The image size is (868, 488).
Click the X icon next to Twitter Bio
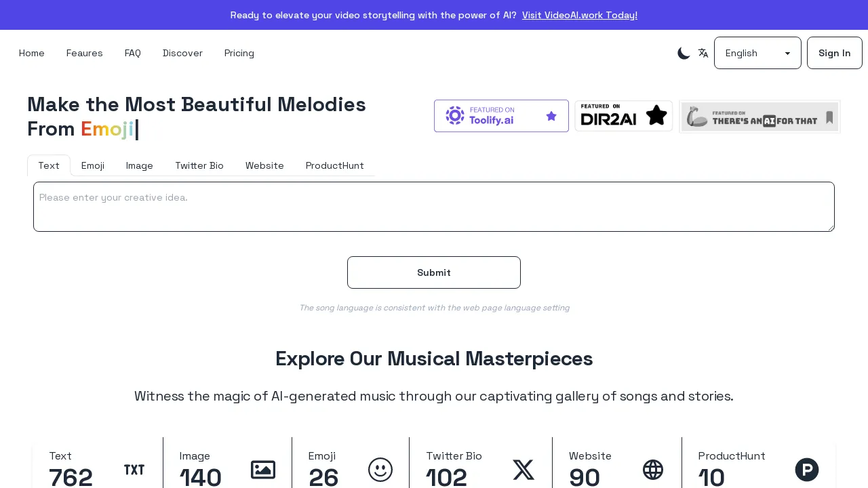click(x=524, y=470)
